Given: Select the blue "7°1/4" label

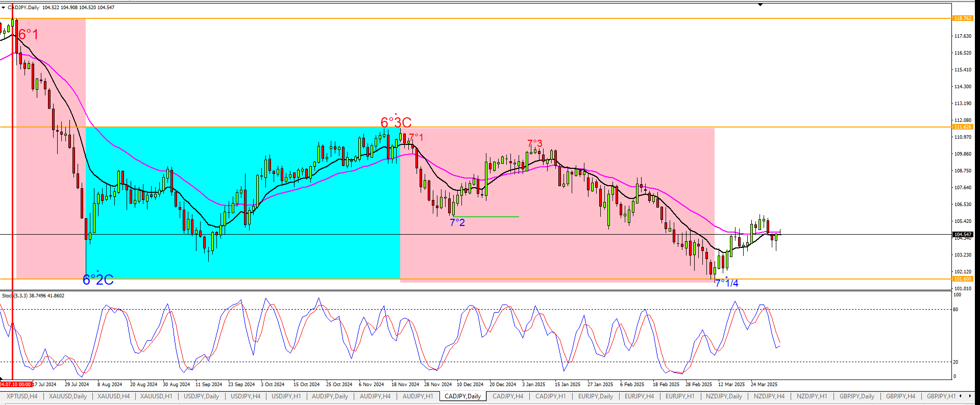Looking at the screenshot, I should point(726,283).
